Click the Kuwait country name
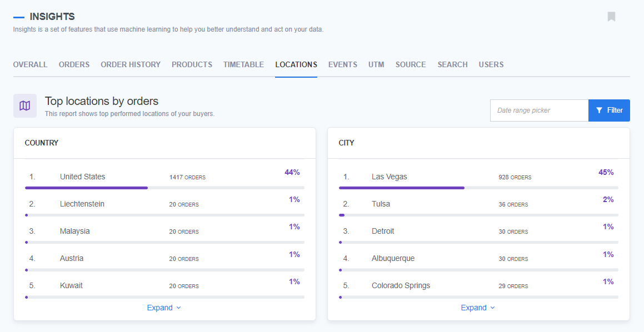This screenshot has height=332, width=644. [x=71, y=285]
